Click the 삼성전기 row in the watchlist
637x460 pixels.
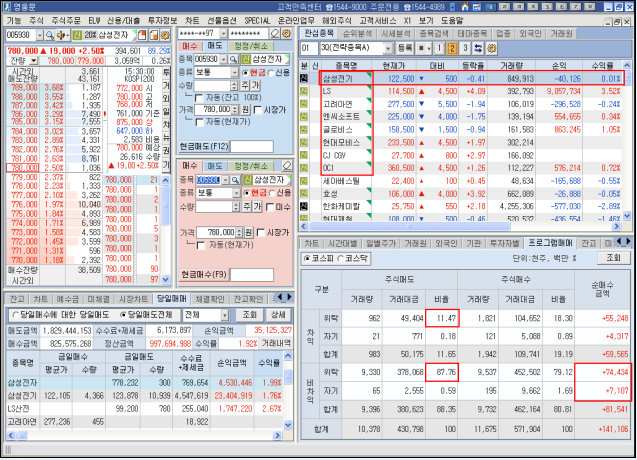click(x=462, y=79)
